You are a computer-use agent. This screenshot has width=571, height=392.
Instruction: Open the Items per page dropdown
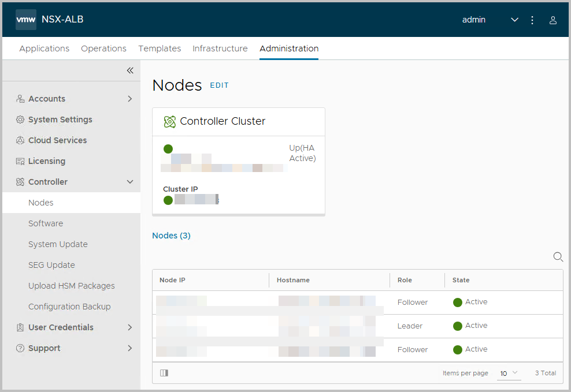509,373
